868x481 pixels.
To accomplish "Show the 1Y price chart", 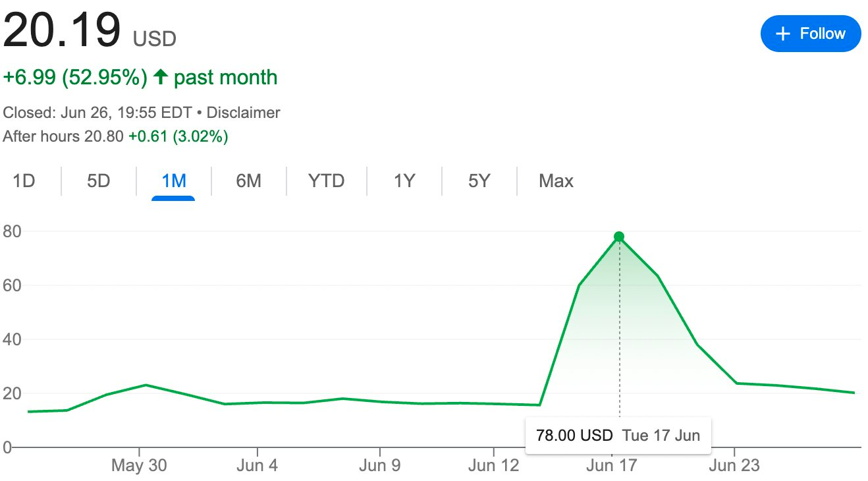I will click(x=404, y=181).
